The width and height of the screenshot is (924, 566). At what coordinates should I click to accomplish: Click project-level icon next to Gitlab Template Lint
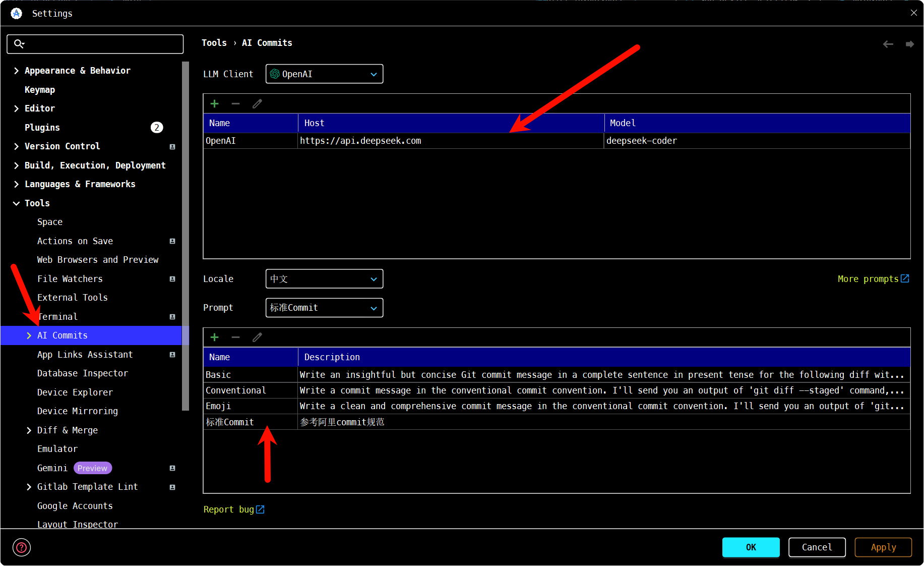(x=172, y=487)
